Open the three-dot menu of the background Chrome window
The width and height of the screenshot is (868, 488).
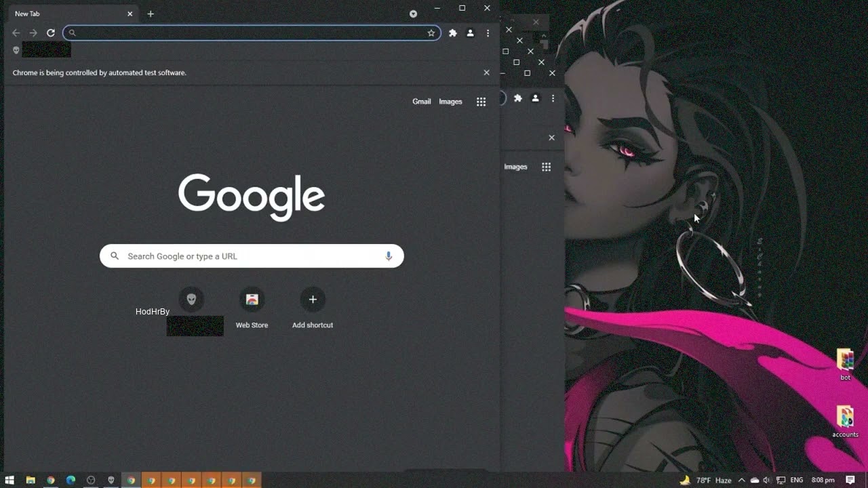tap(553, 98)
